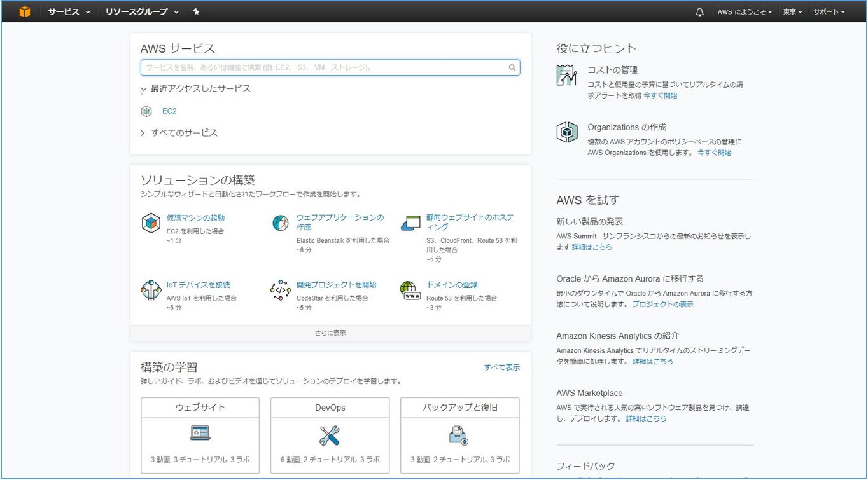Click the CodeStar development project icon
The height and width of the screenshot is (480, 868).
[x=281, y=290]
